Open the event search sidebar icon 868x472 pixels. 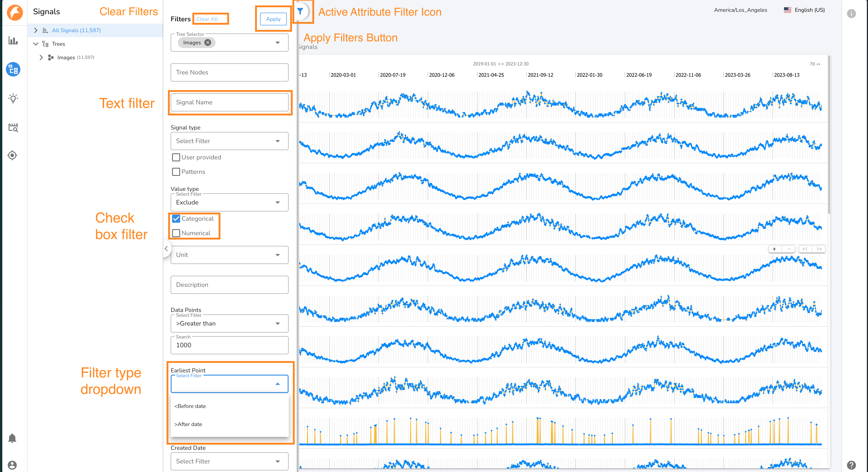point(13,127)
